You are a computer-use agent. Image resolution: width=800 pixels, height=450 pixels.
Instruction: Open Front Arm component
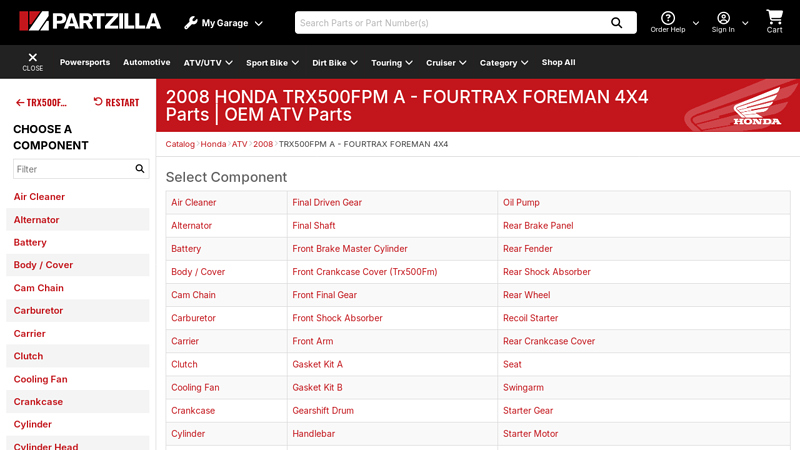(313, 341)
